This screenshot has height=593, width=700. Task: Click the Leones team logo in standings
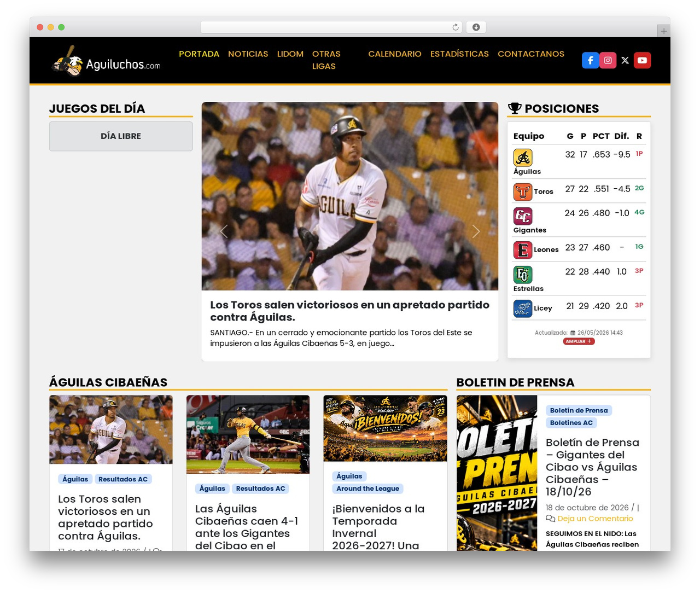(x=523, y=250)
